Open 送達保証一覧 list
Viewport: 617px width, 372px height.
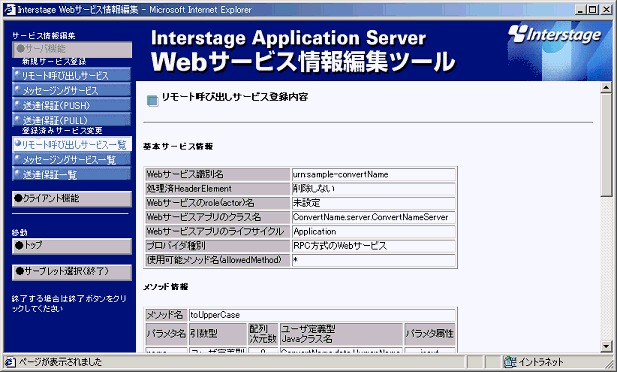[72, 174]
